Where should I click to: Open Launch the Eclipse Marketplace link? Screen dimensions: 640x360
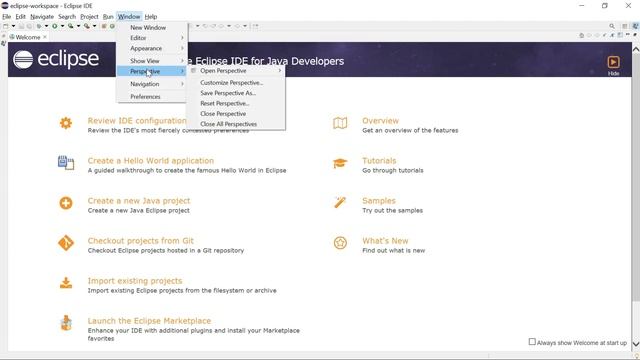(x=149, y=320)
